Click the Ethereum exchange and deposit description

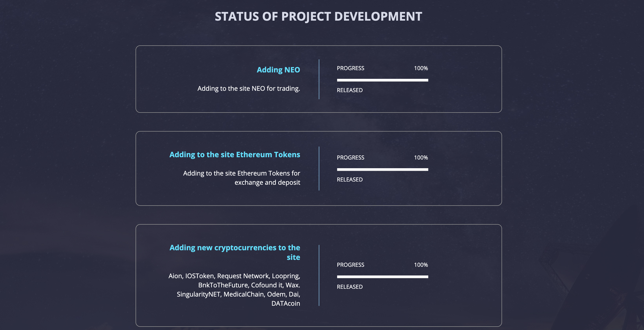coord(241,178)
